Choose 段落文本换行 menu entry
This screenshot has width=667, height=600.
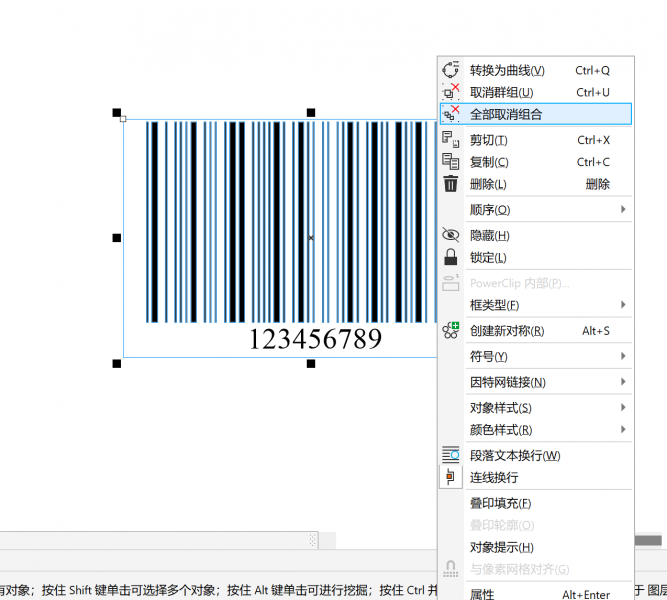pyautogui.click(x=536, y=455)
